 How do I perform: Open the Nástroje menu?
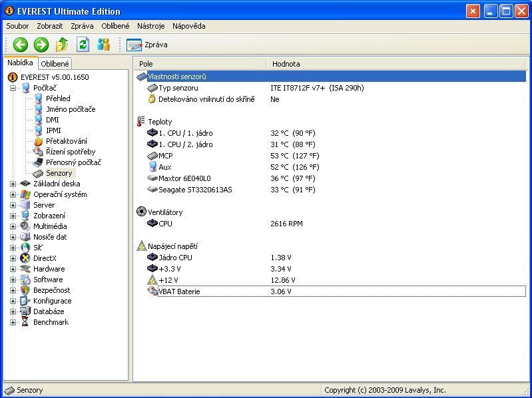tap(150, 26)
